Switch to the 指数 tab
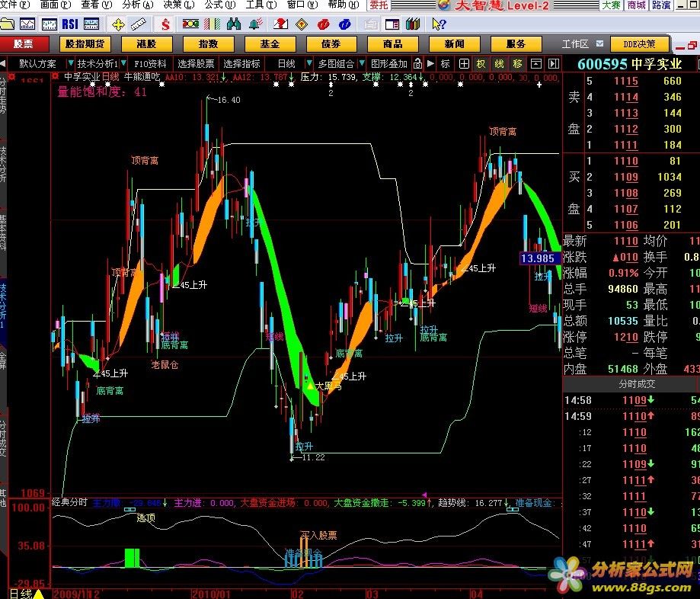Viewport: 700px width, 599px height. pos(208,43)
